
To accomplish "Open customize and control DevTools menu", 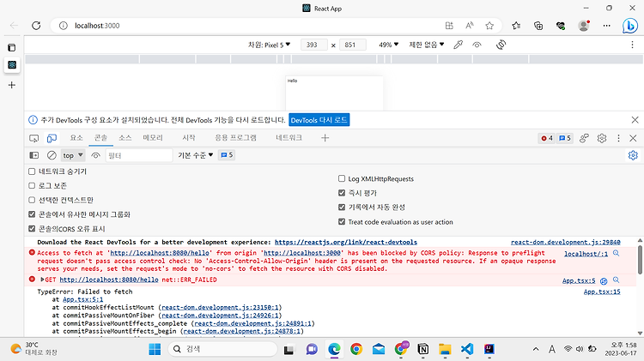I will [618, 138].
